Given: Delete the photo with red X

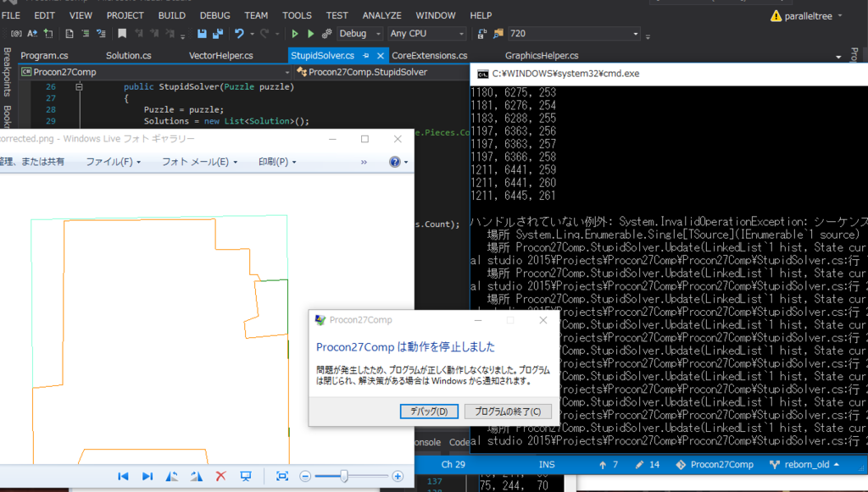Looking at the screenshot, I should click(221, 477).
